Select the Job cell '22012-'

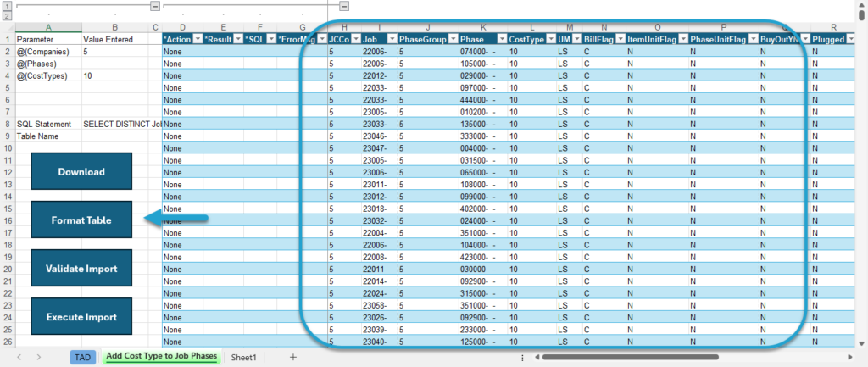pos(379,75)
